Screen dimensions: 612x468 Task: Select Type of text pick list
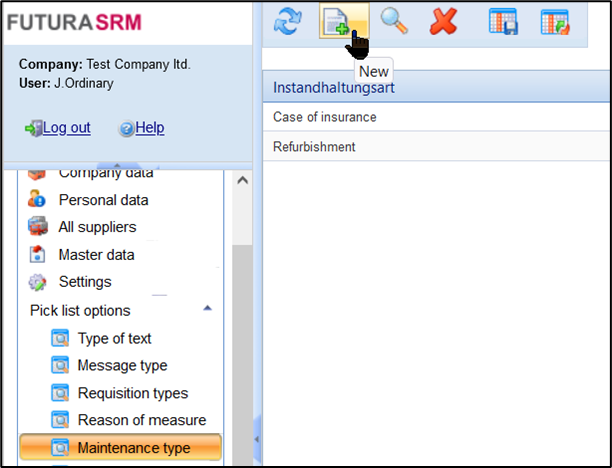(x=114, y=338)
